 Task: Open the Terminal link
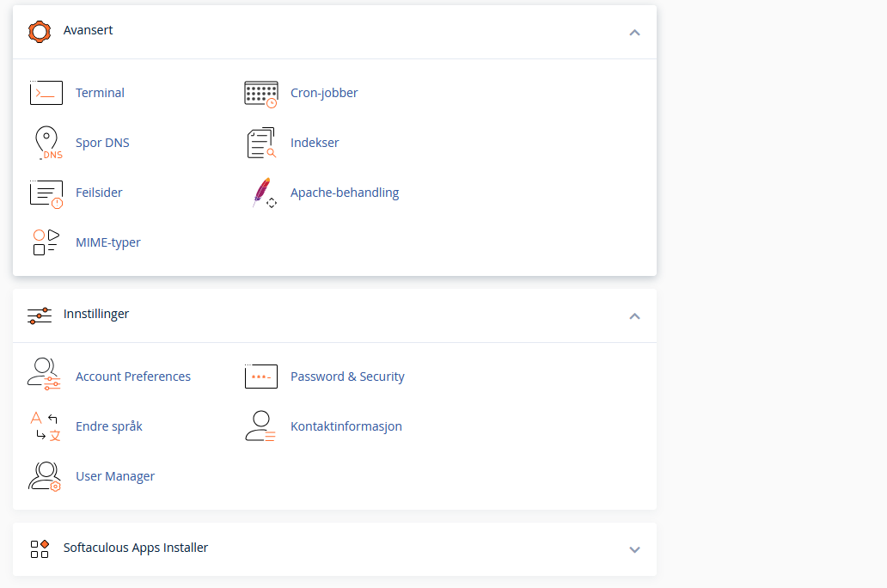pyautogui.click(x=100, y=93)
